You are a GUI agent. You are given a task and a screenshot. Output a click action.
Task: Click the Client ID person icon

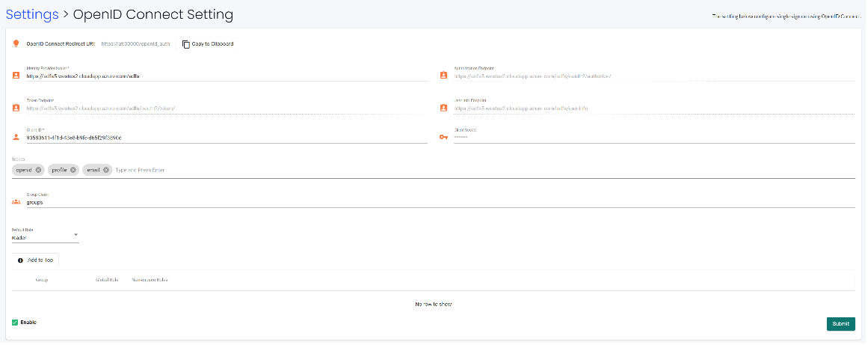coord(16,137)
